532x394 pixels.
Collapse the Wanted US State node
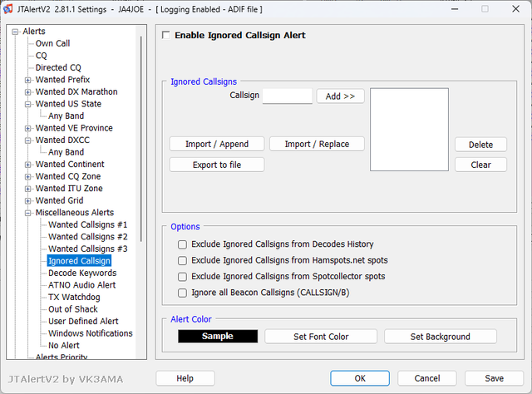coord(27,104)
